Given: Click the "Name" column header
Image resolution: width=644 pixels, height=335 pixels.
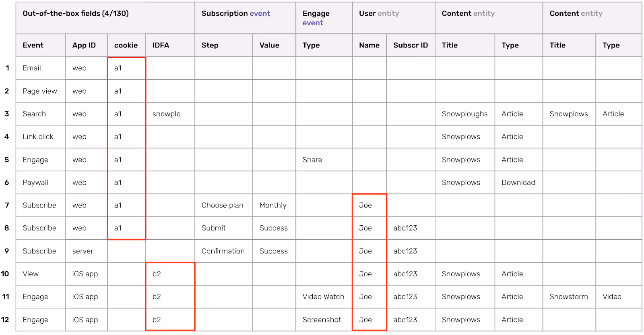Looking at the screenshot, I should tap(369, 45).
